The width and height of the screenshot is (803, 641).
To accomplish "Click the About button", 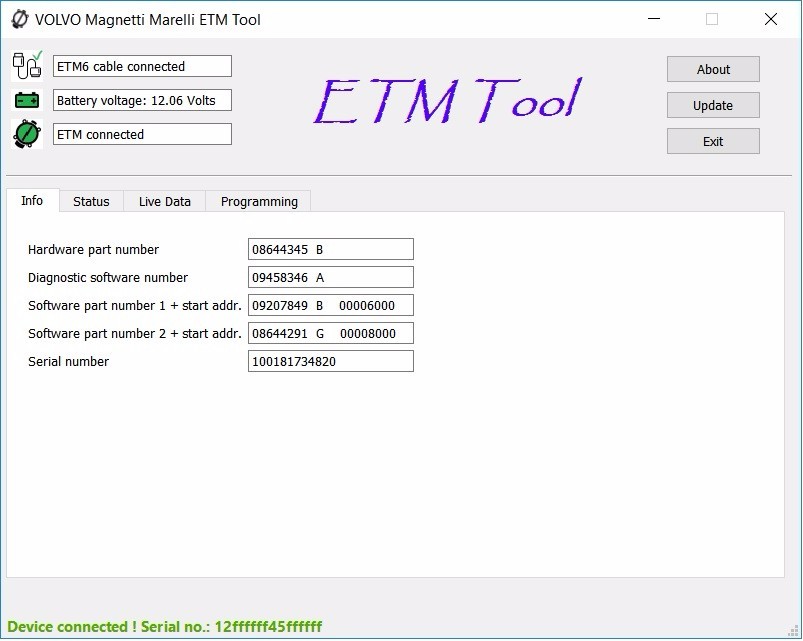I will tap(712, 69).
